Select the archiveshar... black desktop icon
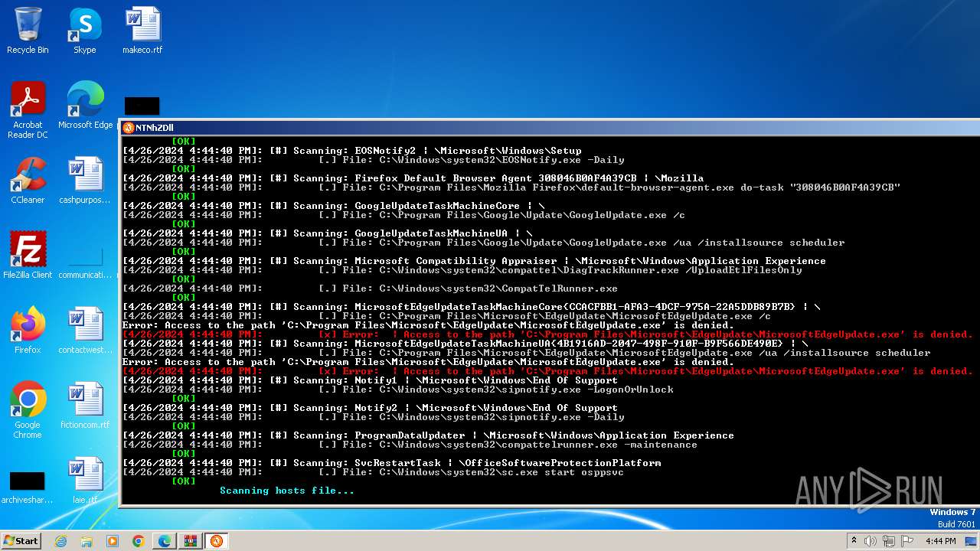The image size is (980, 551). tap(28, 487)
